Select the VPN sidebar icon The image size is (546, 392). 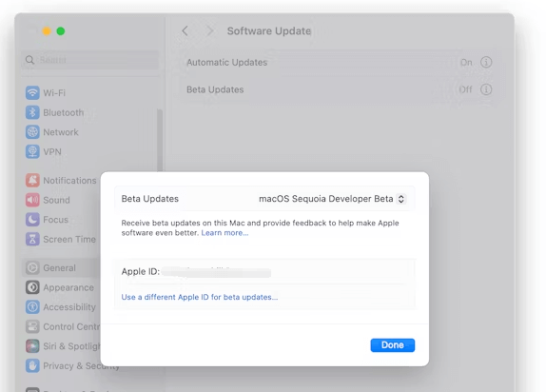tap(32, 151)
